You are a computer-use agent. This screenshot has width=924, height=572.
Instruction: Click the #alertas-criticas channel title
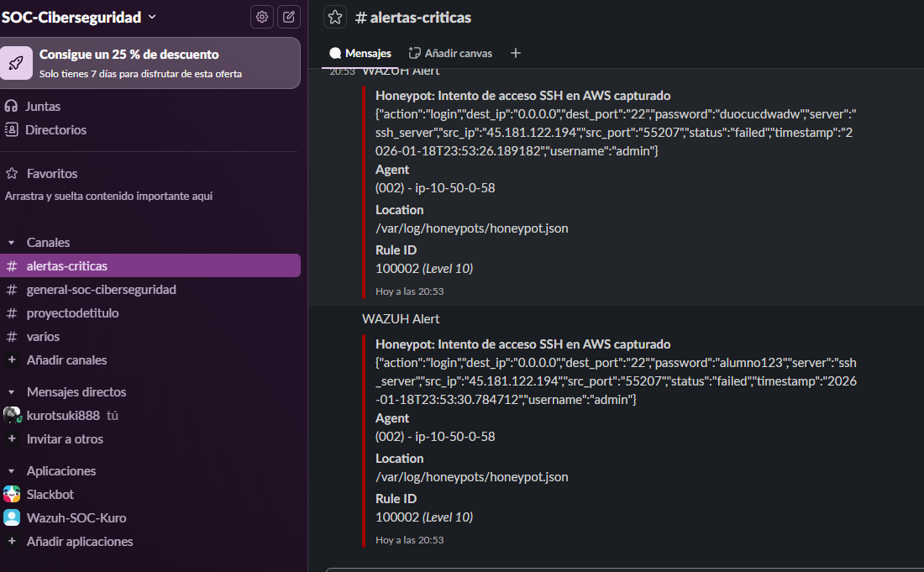(x=413, y=17)
